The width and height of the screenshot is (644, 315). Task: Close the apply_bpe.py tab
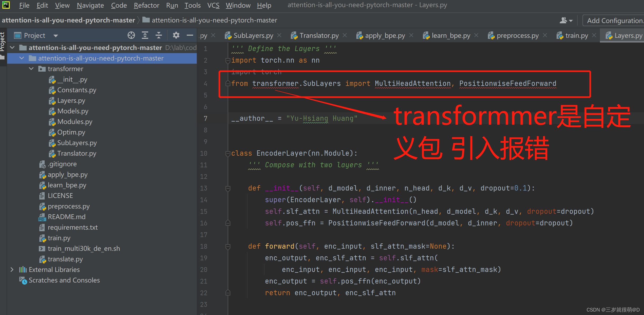pos(411,35)
